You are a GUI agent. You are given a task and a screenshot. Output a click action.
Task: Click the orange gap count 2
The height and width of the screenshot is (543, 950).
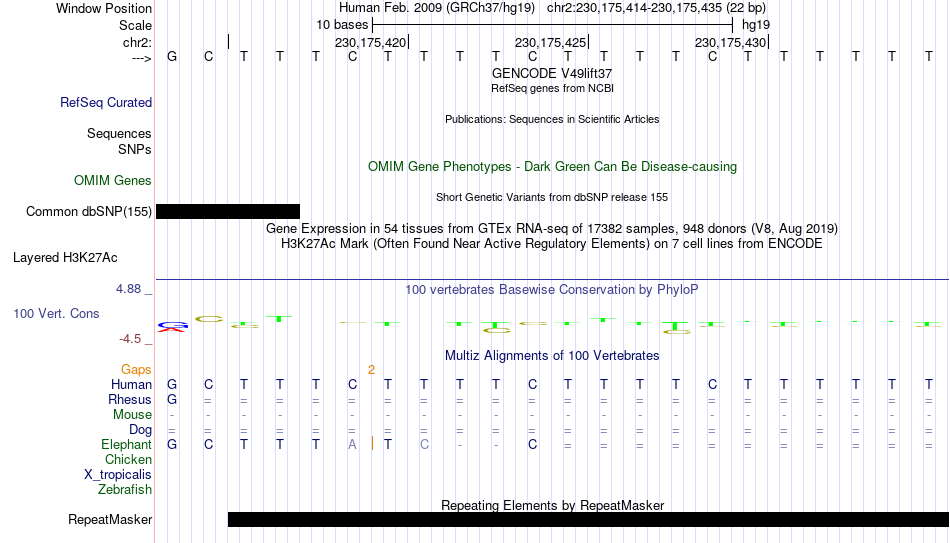(x=371, y=370)
